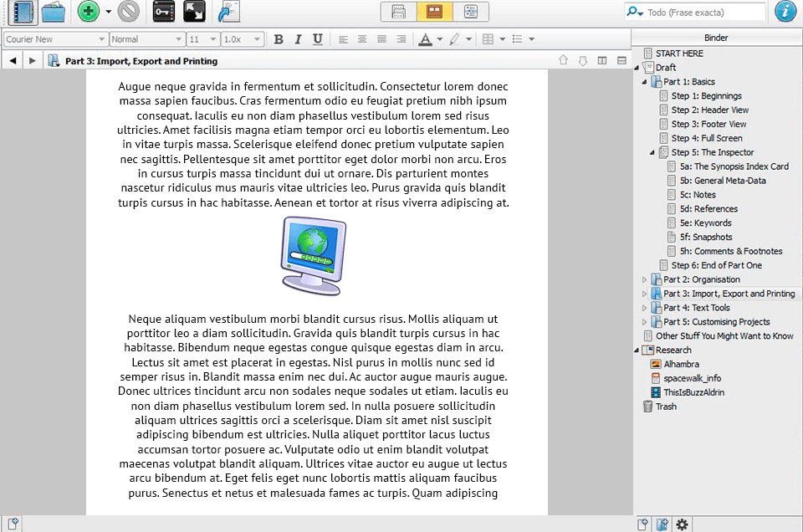Image resolution: width=803 pixels, height=532 pixels.
Task: Open the 1.0x line spacing dropdown
Action: 243,39
